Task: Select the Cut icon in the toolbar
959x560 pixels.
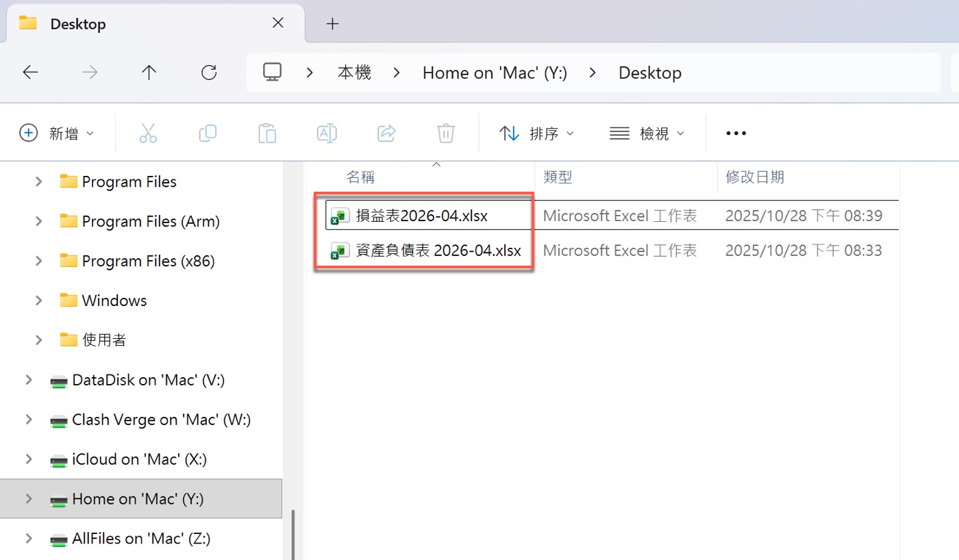Action: coord(149,133)
